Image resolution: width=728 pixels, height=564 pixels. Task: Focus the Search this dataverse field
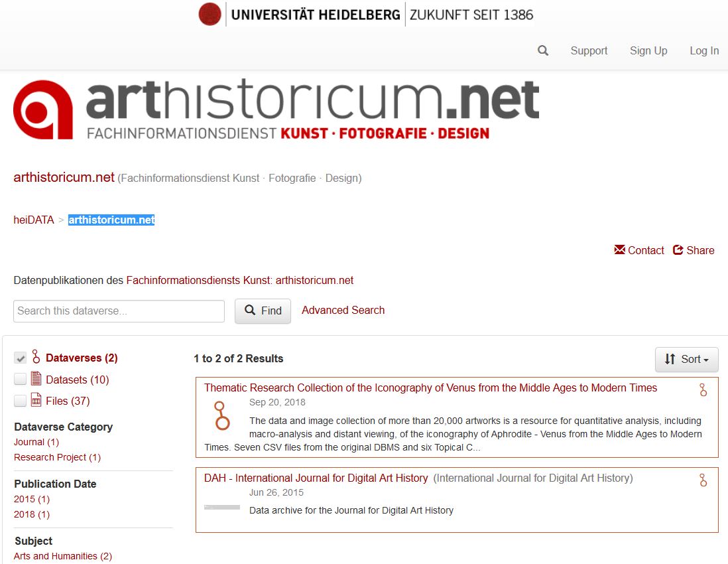(119, 311)
